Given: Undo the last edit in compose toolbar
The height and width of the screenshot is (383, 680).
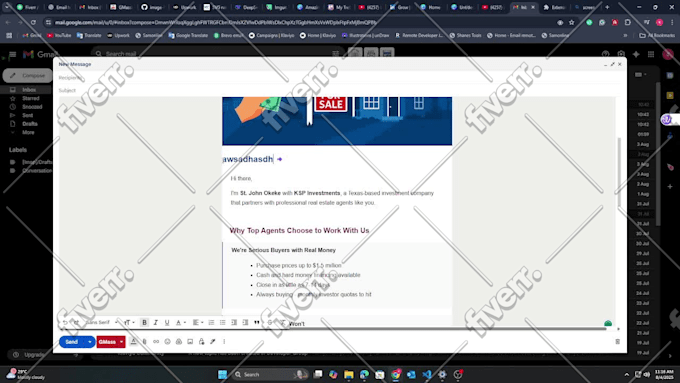Looking at the screenshot, I should (65, 322).
